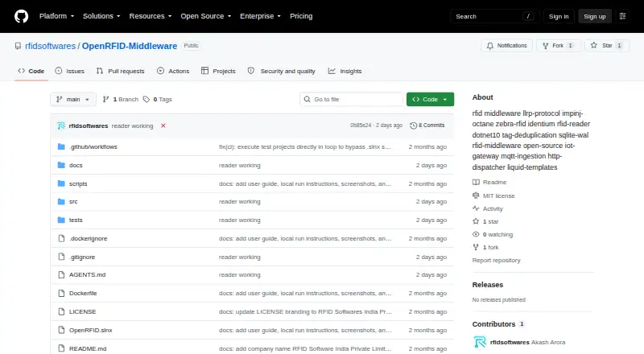644x354 pixels.
Task: Click the commits history clock icon
Action: (x=413, y=126)
